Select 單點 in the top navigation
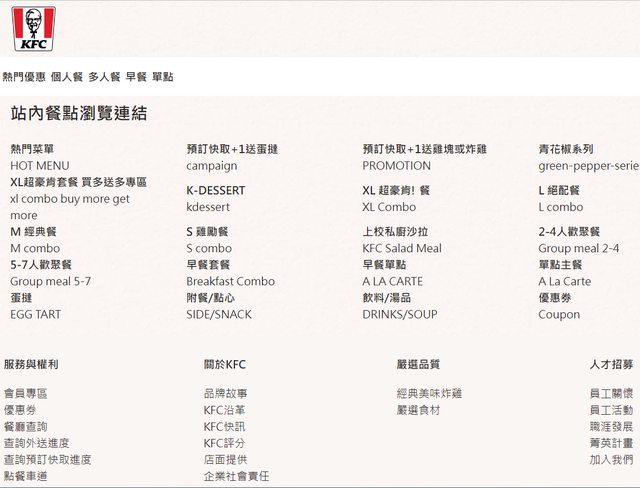 162,77
